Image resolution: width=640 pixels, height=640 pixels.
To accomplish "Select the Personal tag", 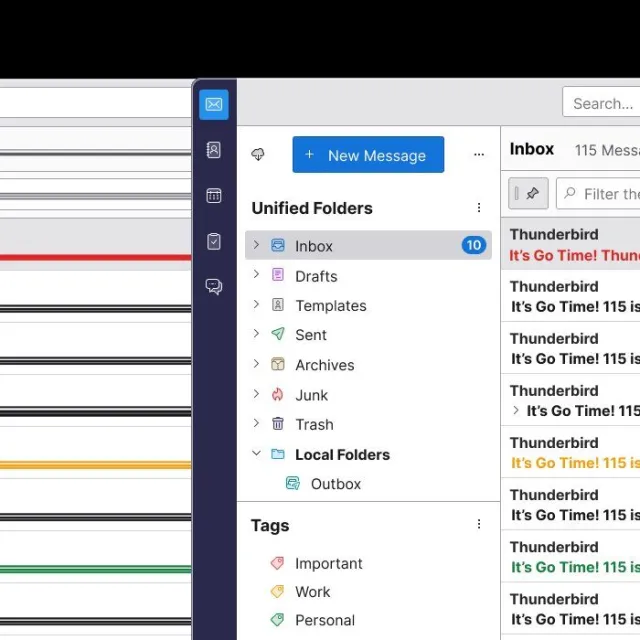I will coord(368,620).
